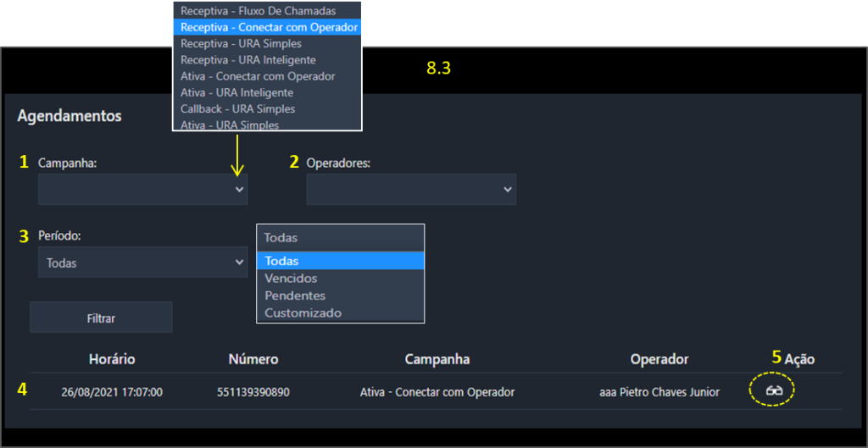
Task: Click the Operador column header
Action: pos(659,359)
